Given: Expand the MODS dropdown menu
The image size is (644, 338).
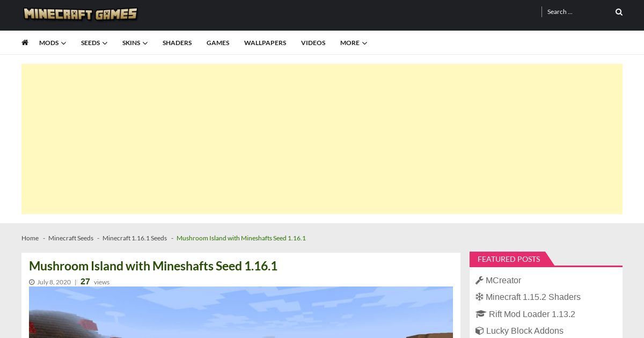Looking at the screenshot, I should (53, 43).
